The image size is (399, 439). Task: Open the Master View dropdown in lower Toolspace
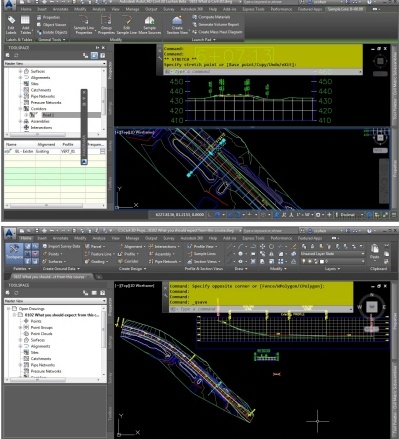[55, 301]
